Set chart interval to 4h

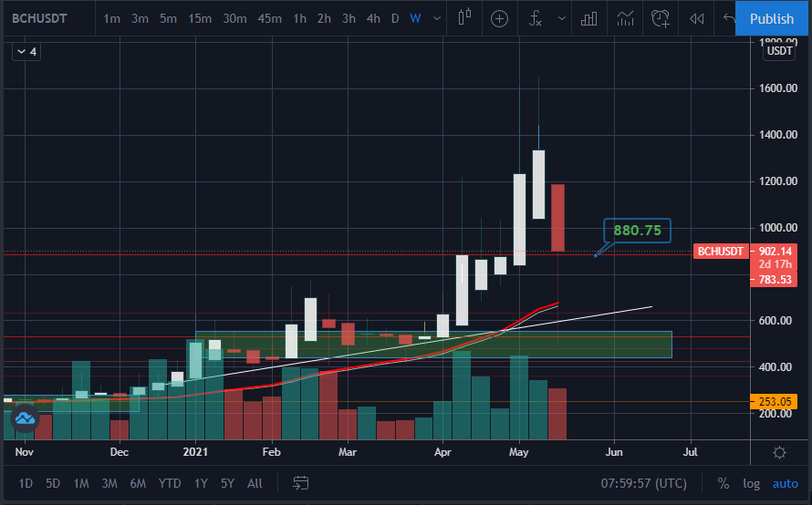(x=373, y=18)
